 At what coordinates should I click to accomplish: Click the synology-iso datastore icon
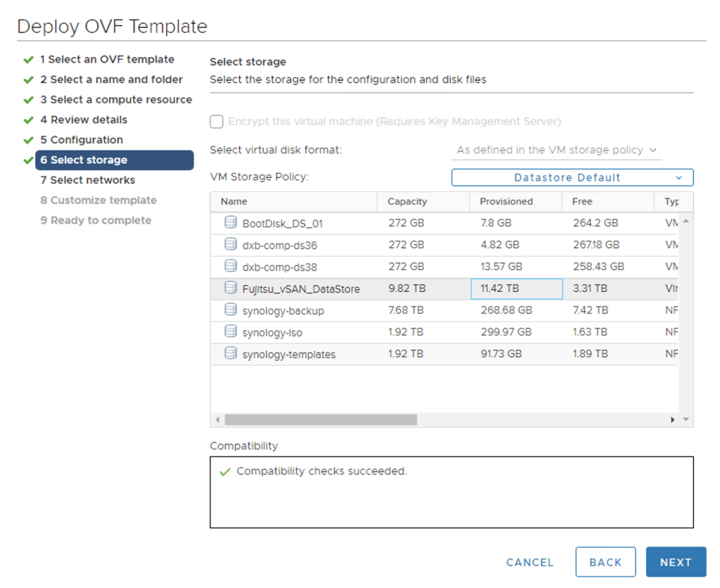pyautogui.click(x=230, y=332)
